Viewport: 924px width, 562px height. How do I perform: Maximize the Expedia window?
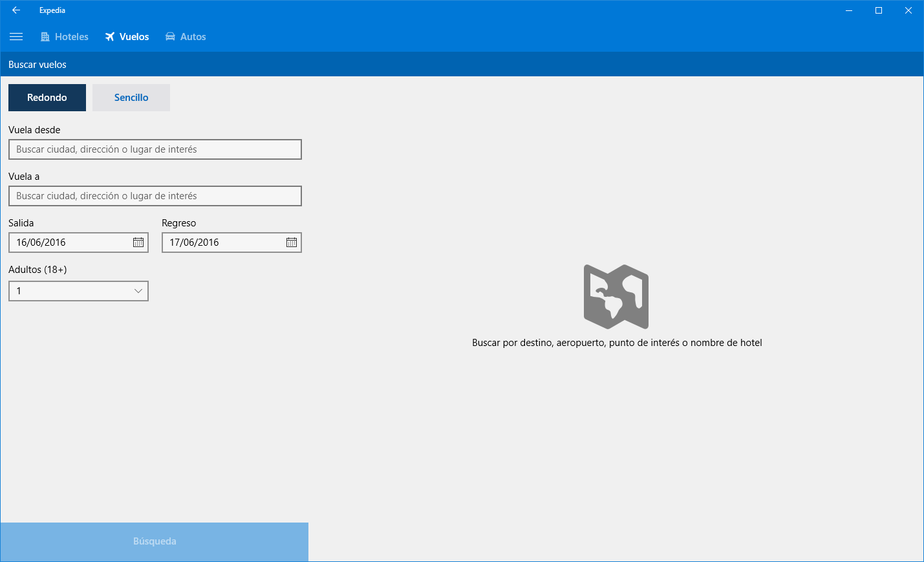[879, 10]
